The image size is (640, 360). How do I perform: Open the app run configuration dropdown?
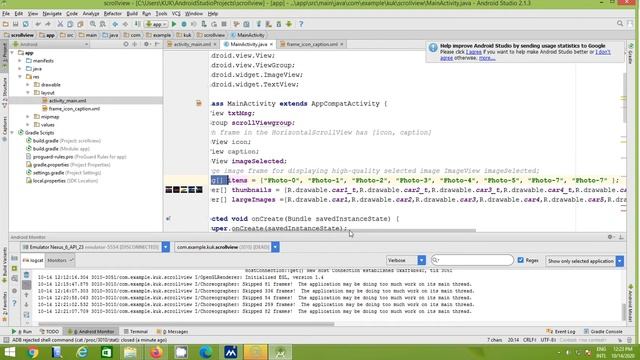pyautogui.click(x=157, y=24)
